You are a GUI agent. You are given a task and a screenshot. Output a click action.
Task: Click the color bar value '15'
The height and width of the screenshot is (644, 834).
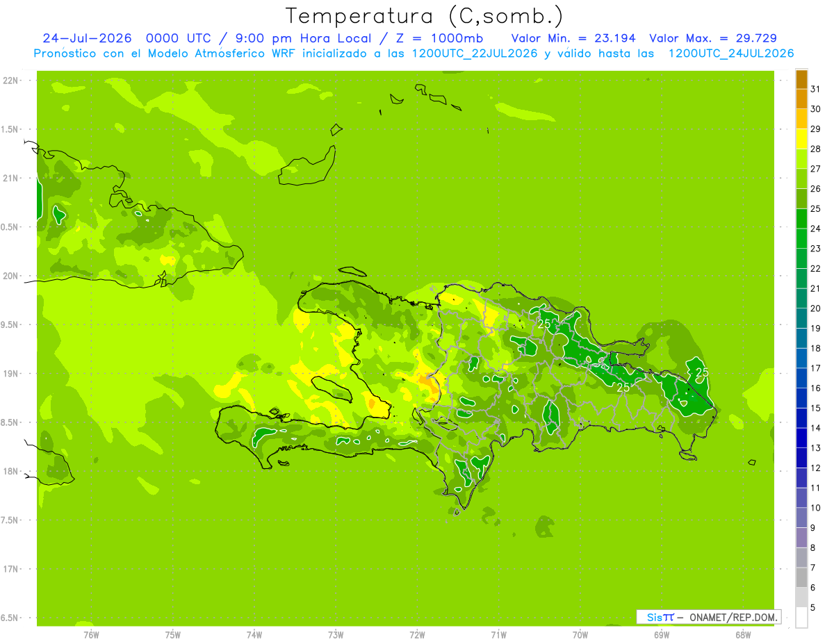coord(815,408)
